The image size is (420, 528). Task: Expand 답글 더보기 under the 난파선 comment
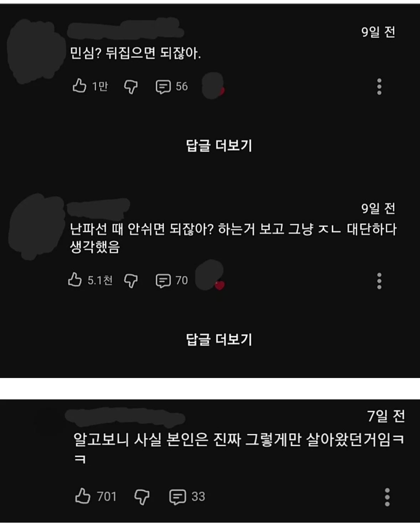[219, 339]
